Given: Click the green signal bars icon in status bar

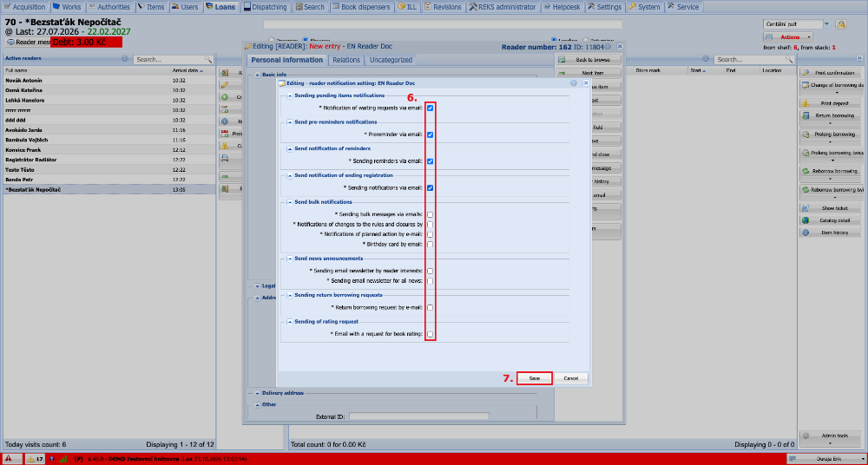Looking at the screenshot, I should pos(62,458).
